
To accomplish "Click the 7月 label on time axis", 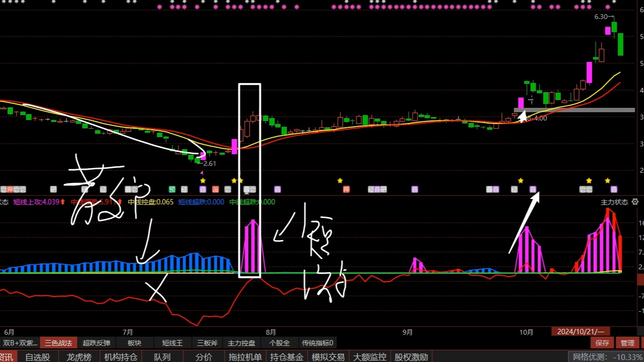I will [128, 332].
